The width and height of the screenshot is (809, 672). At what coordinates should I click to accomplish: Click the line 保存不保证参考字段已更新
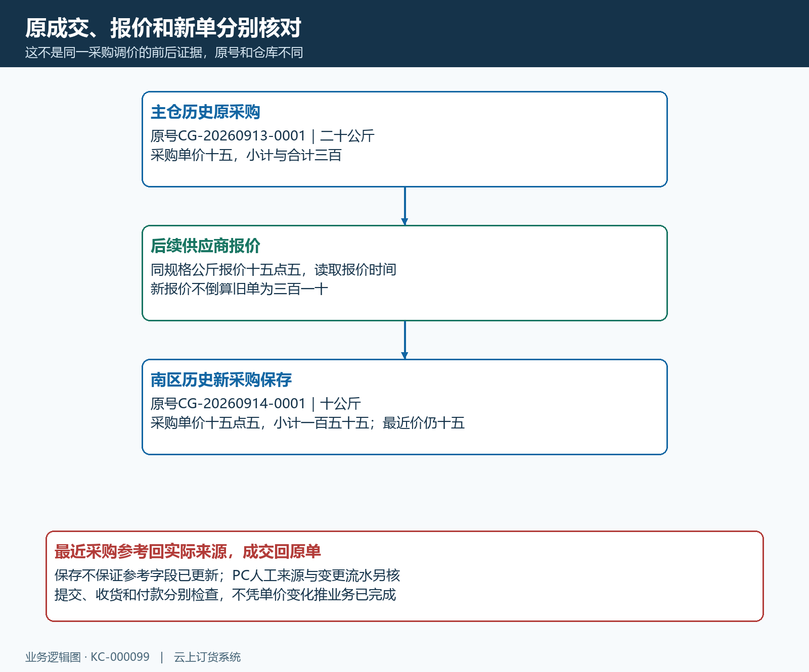pyautogui.click(x=137, y=575)
